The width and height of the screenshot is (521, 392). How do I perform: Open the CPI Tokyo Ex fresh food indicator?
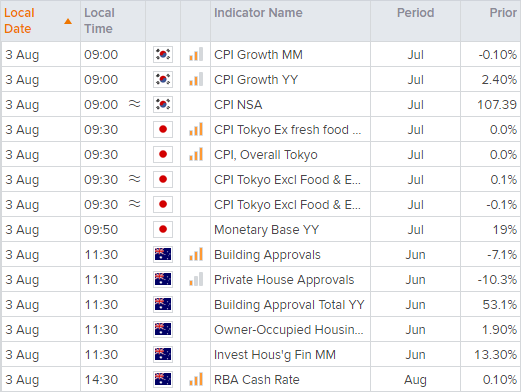click(x=287, y=130)
